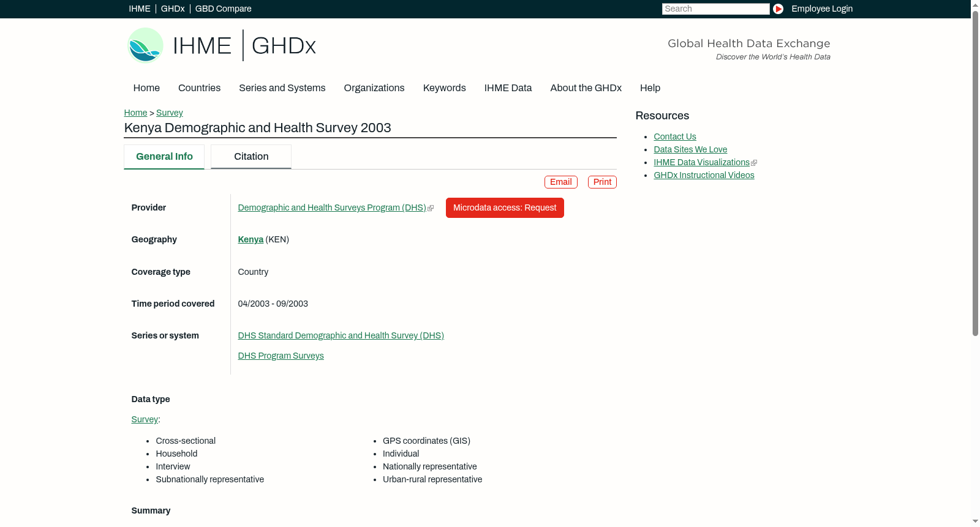Click Survey data type link
Image resolution: width=980 pixels, height=527 pixels.
pos(145,420)
